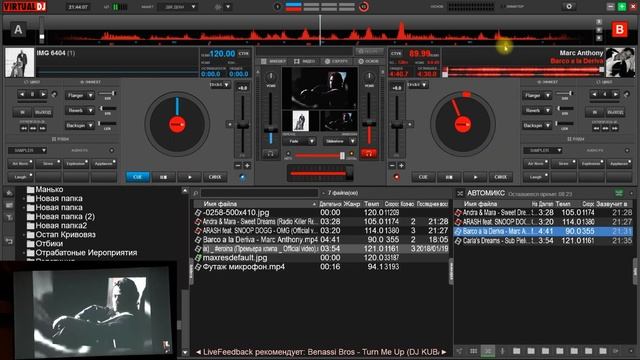Toggle left deck blue indicator dot
640x360 pixels.
[x=243, y=177]
